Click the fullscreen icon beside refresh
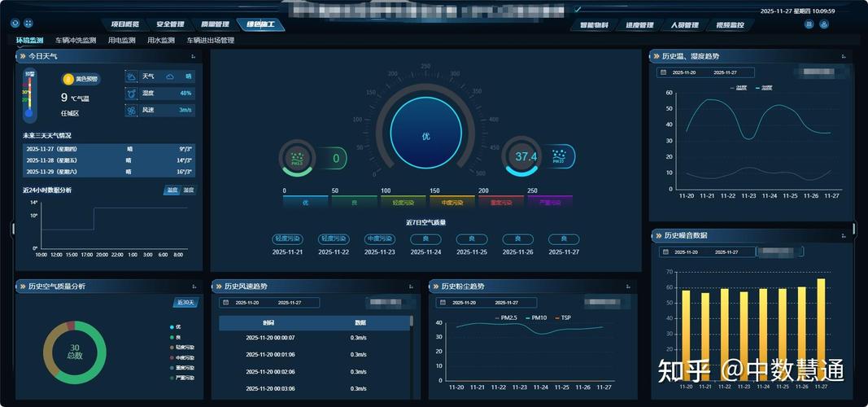This screenshot has width=868, height=407. coord(28,24)
